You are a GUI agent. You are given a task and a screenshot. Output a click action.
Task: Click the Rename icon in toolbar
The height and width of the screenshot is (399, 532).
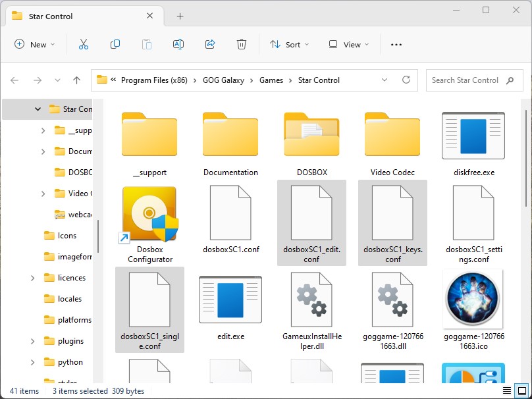point(178,45)
